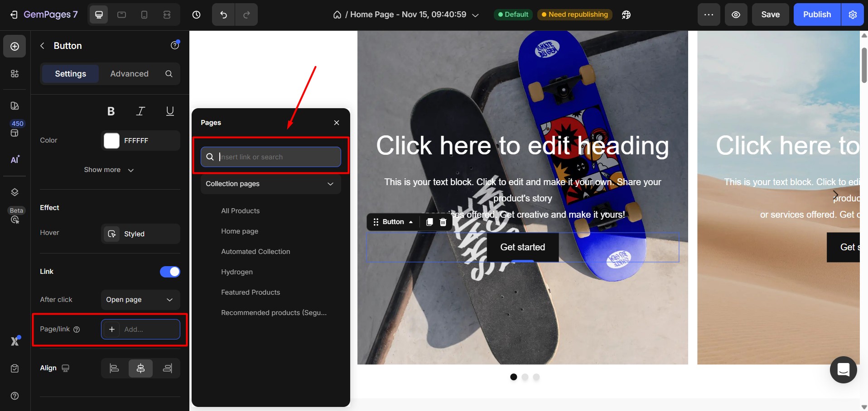This screenshot has height=411, width=868.
Task: Delete the selected Button element
Action: pos(443,222)
